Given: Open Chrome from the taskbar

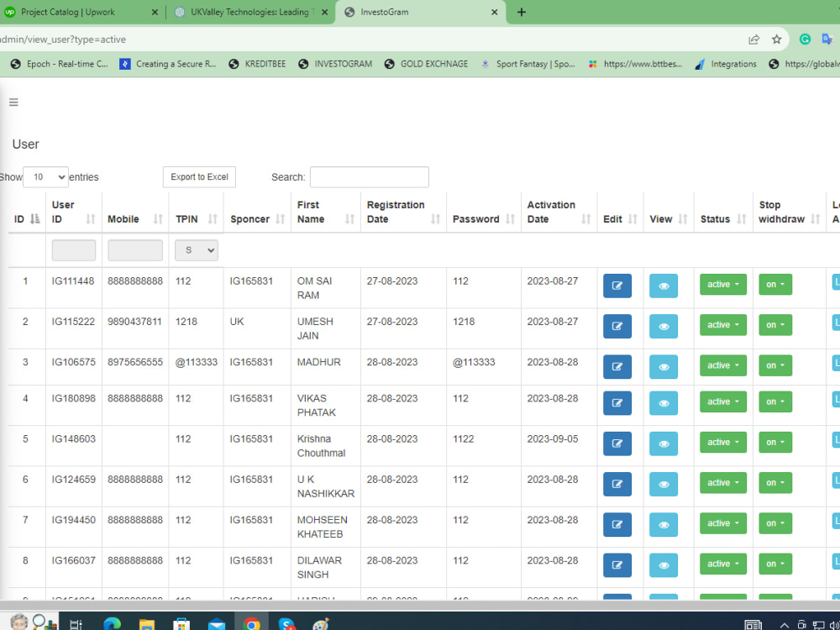Looking at the screenshot, I should [x=252, y=623].
